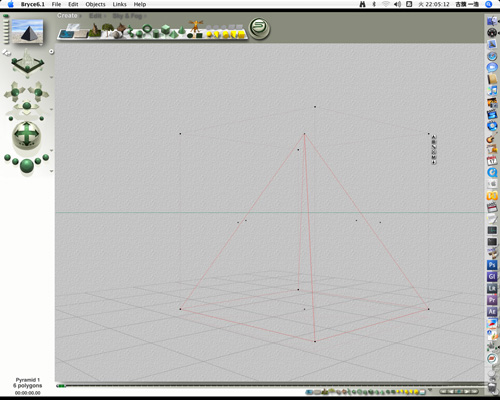Click the camera trackball sphere control
The height and width of the screenshot is (400, 500).
pyautogui.click(x=27, y=135)
